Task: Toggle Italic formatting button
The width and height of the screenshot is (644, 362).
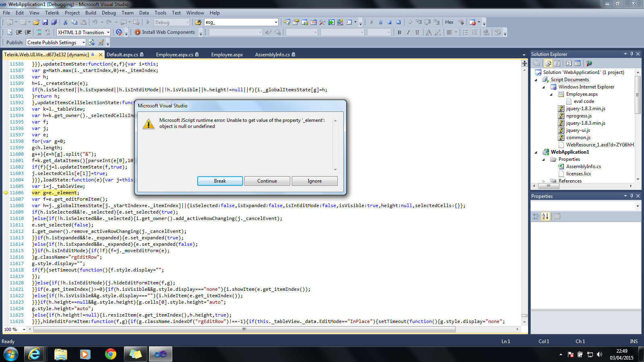Action: coord(408,32)
